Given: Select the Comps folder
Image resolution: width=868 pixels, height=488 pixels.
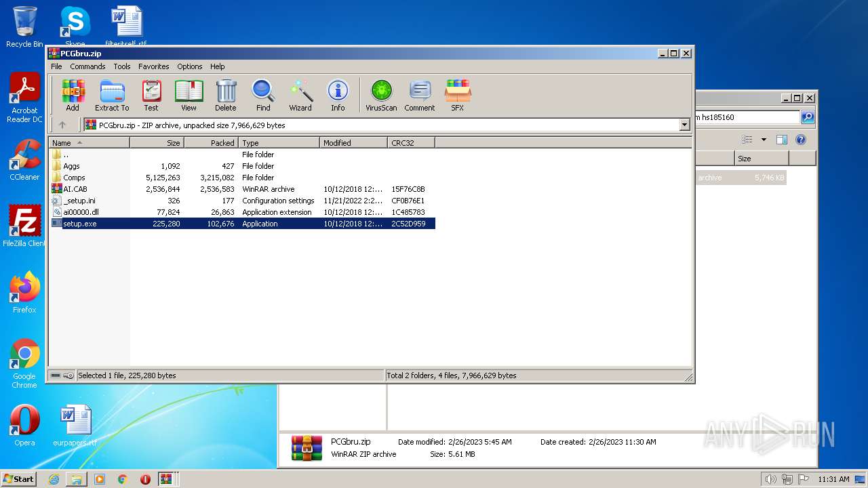Looking at the screenshot, I should click(242, 178).
